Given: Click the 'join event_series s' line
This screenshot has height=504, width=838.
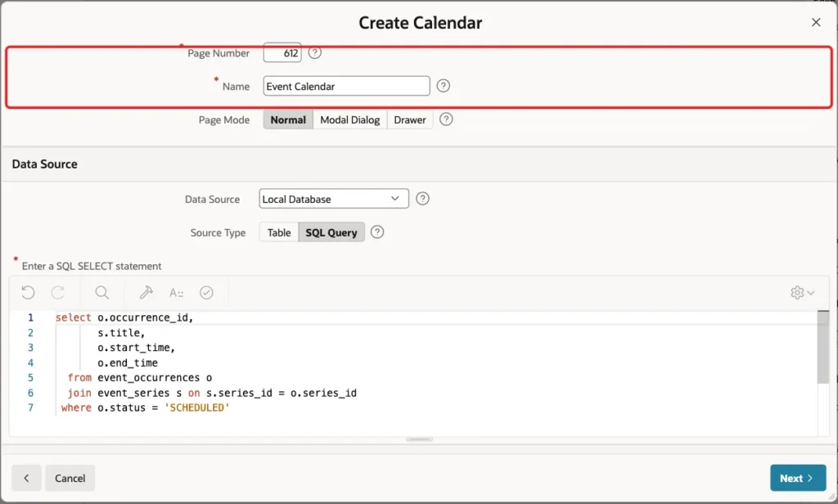Looking at the screenshot, I should tap(212, 393).
